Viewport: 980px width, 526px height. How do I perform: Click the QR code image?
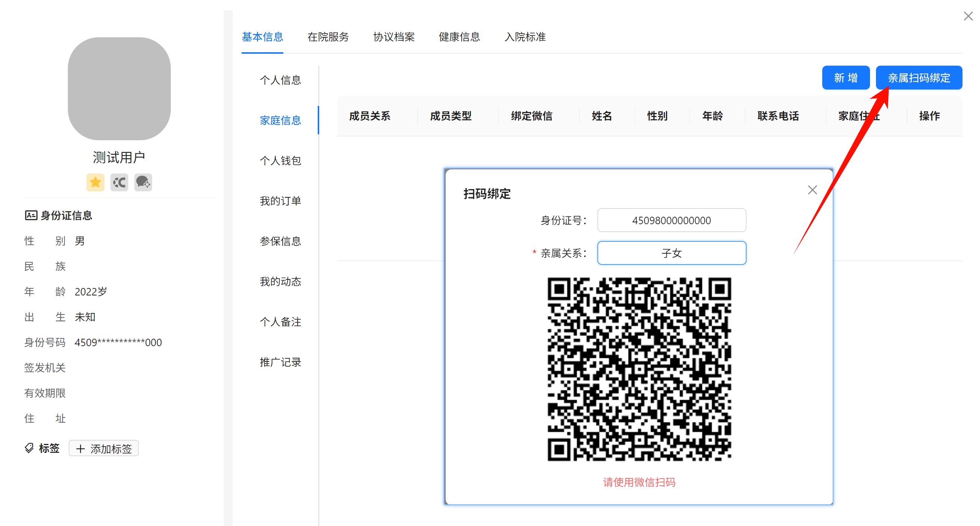639,369
